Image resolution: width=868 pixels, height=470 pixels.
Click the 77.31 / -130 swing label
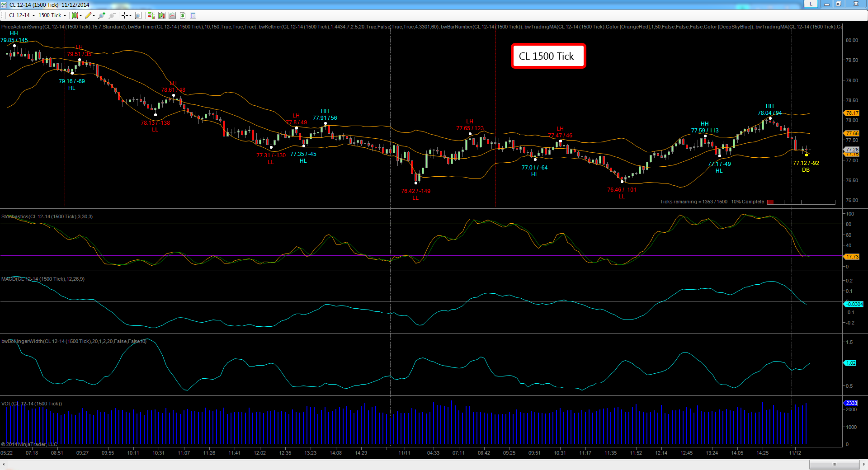click(271, 155)
